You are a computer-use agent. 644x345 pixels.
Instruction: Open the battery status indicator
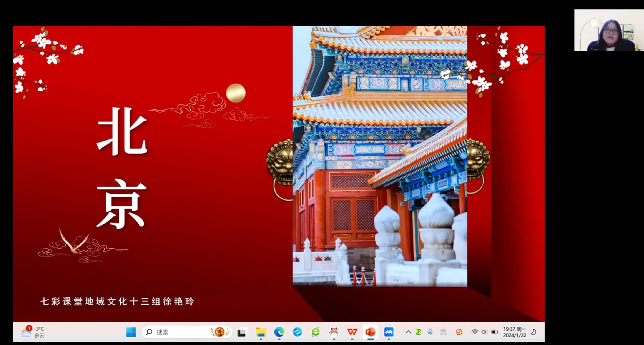click(x=495, y=332)
